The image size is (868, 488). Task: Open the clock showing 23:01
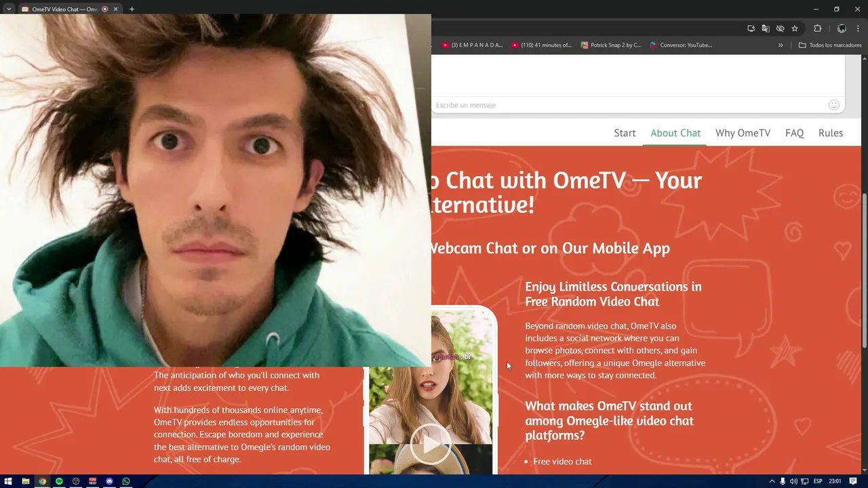click(835, 481)
